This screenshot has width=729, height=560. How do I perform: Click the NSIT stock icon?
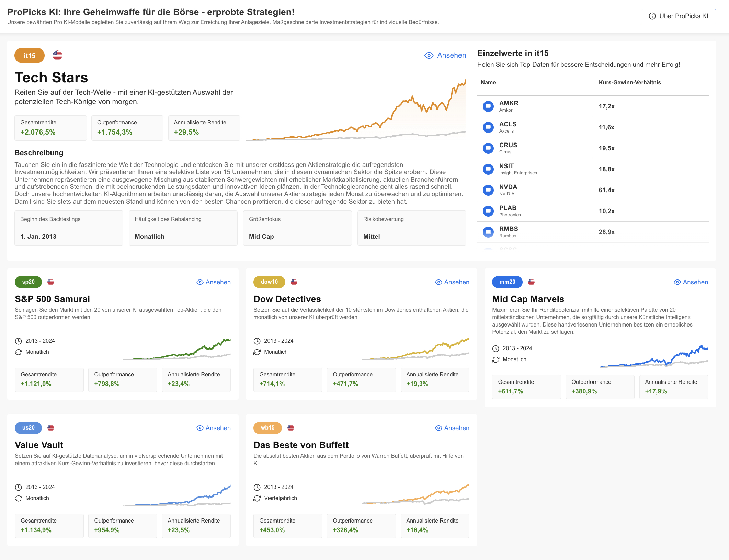(x=488, y=169)
